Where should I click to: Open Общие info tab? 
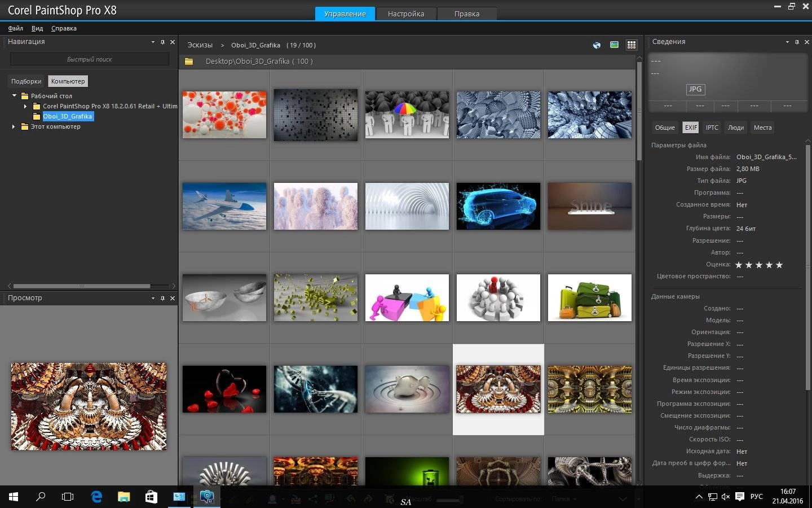click(665, 128)
